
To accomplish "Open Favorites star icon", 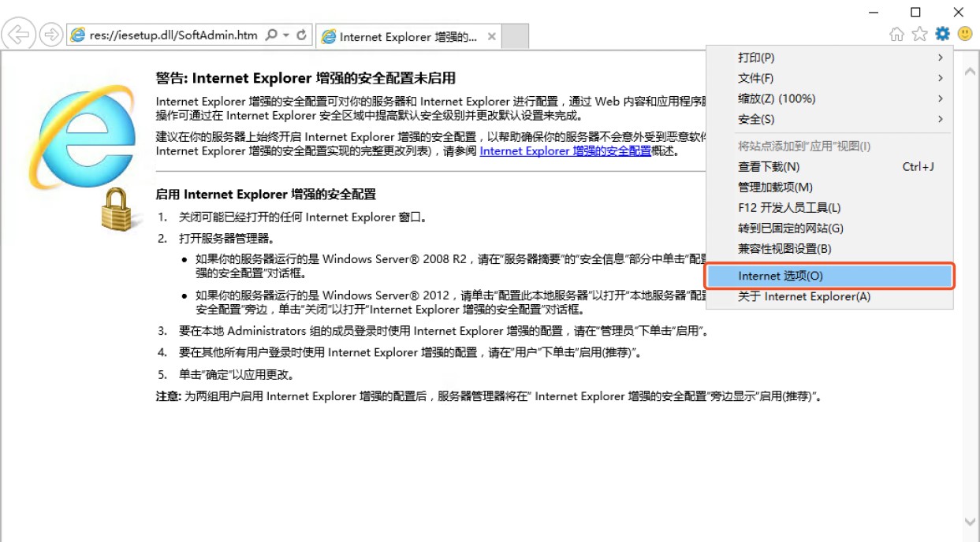I will 919,34.
